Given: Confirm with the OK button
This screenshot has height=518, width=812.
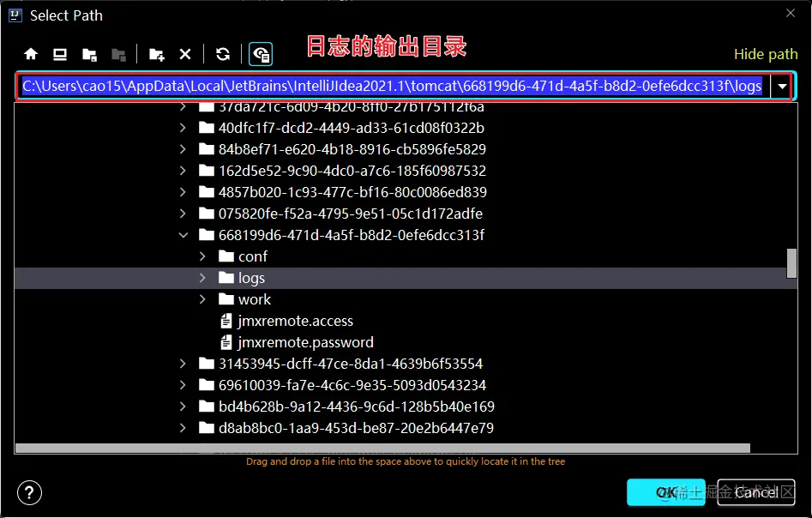Looking at the screenshot, I should [x=666, y=492].
